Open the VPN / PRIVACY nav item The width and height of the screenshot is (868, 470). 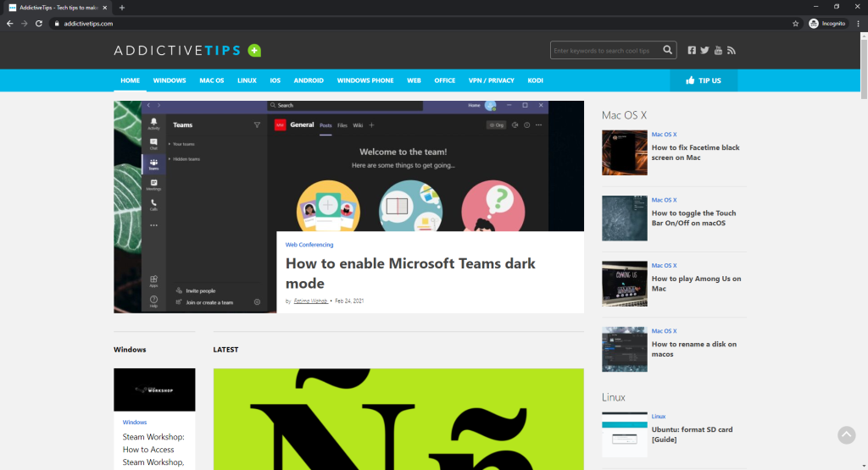(x=492, y=80)
